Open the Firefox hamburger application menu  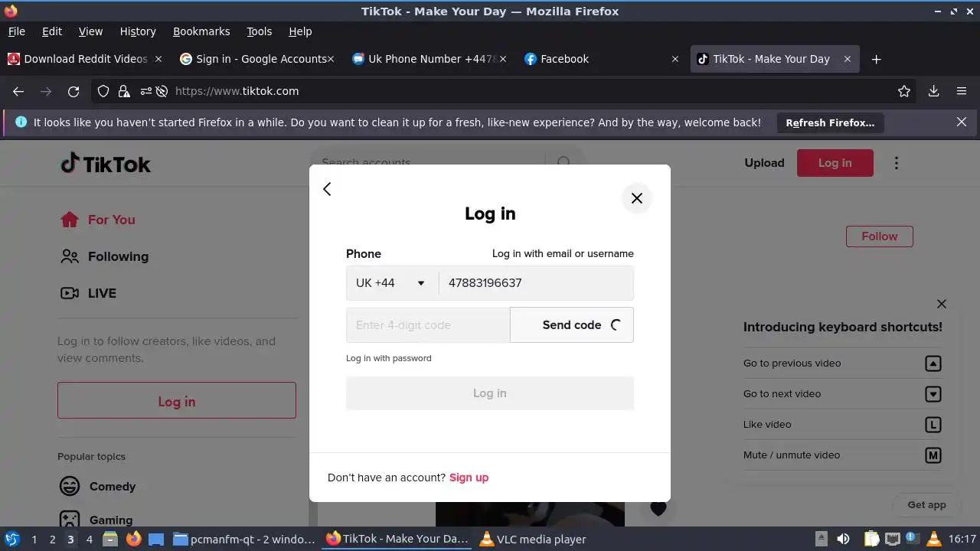pos(962,91)
